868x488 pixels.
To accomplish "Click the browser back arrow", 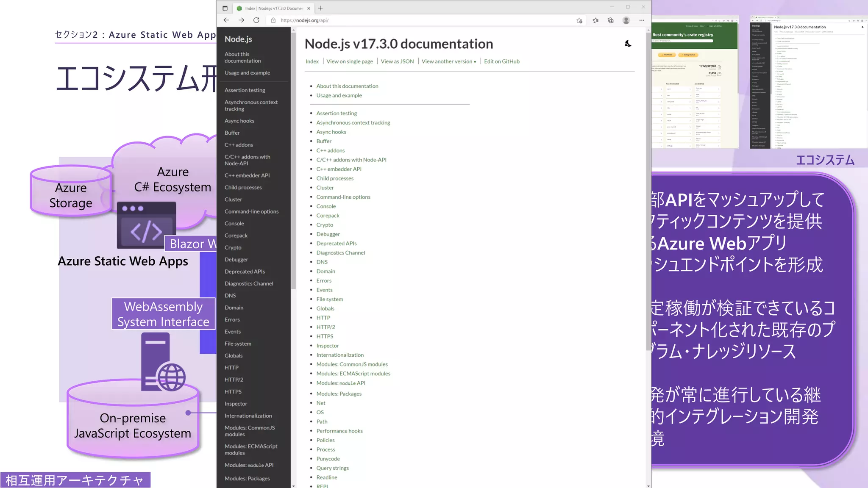I will [226, 20].
